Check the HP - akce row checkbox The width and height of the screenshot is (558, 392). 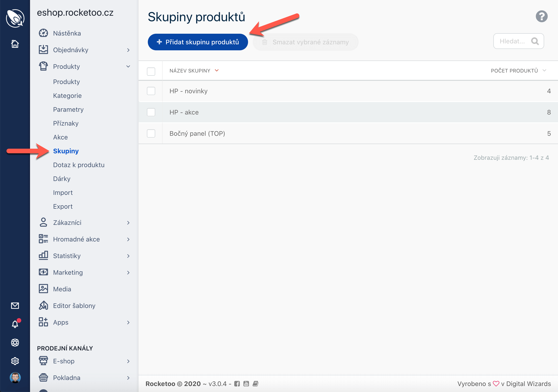pyautogui.click(x=151, y=112)
